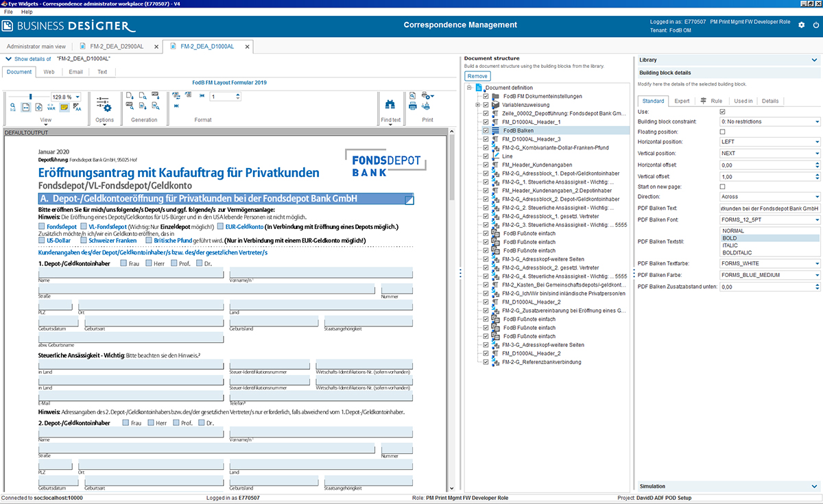Open the File menu
The width and height of the screenshot is (823, 504).
click(8, 12)
